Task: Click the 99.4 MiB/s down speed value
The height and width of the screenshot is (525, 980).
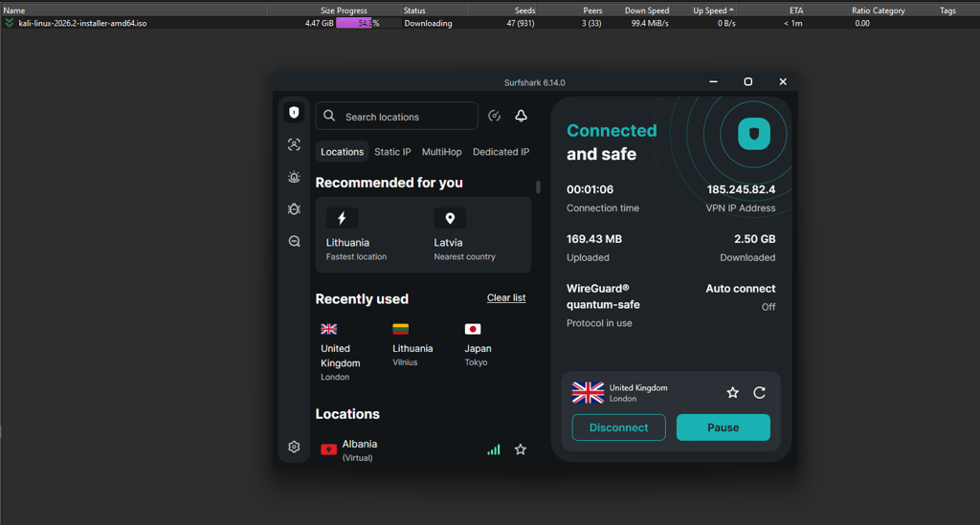Action: pyautogui.click(x=650, y=23)
